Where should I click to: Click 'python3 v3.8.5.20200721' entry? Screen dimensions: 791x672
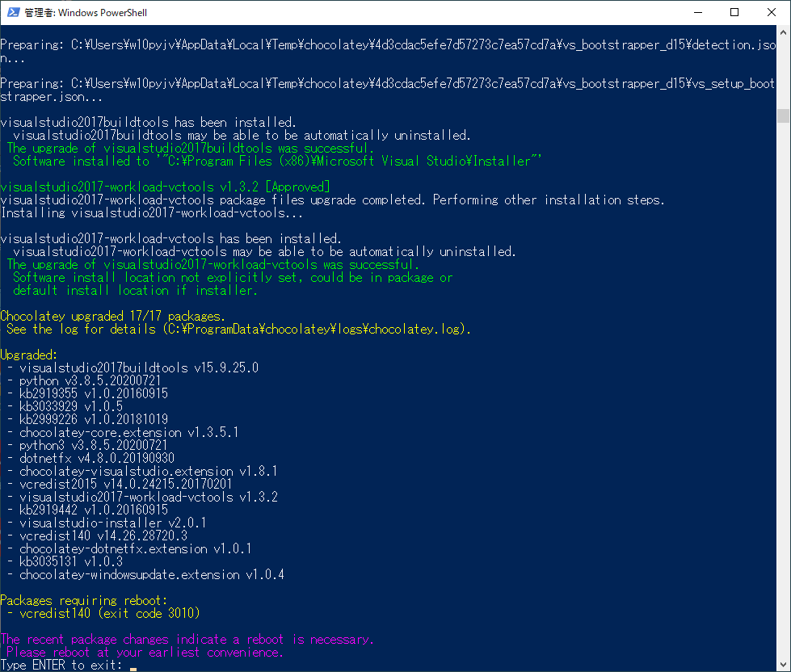pyautogui.click(x=94, y=445)
